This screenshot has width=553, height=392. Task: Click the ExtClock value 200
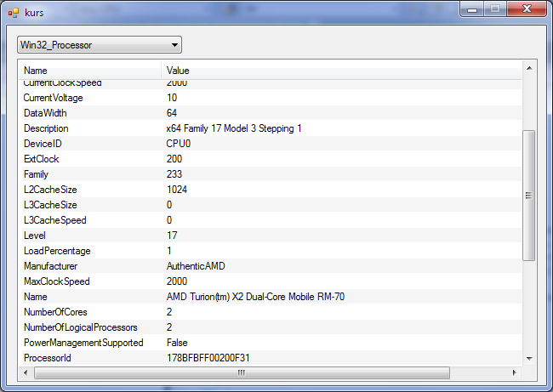click(x=174, y=159)
